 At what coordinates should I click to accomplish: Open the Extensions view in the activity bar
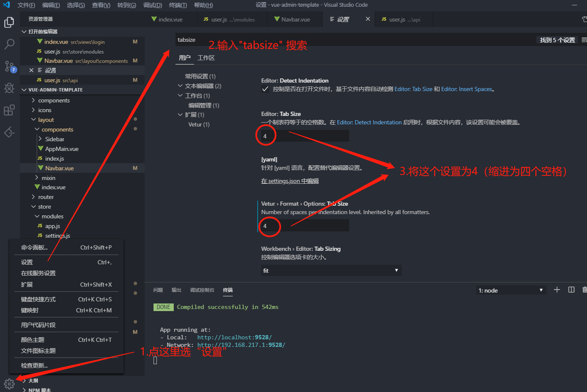pos(9,110)
